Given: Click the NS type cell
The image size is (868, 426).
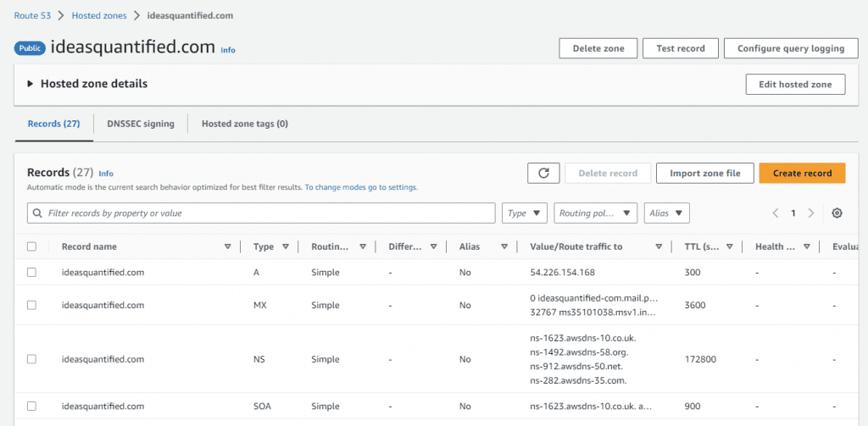Looking at the screenshot, I should 259,359.
